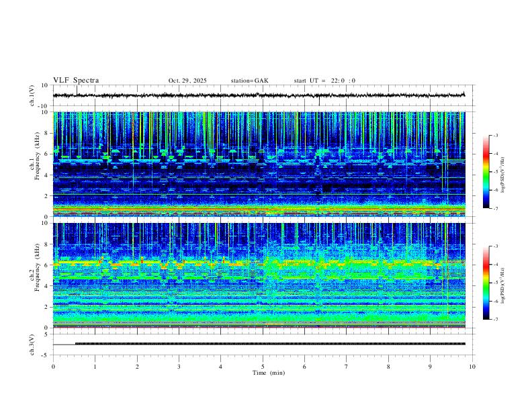532x411 pixels.
Task: Click the "2" kHz tick on ch.2 spectrogram
Action: point(47,307)
